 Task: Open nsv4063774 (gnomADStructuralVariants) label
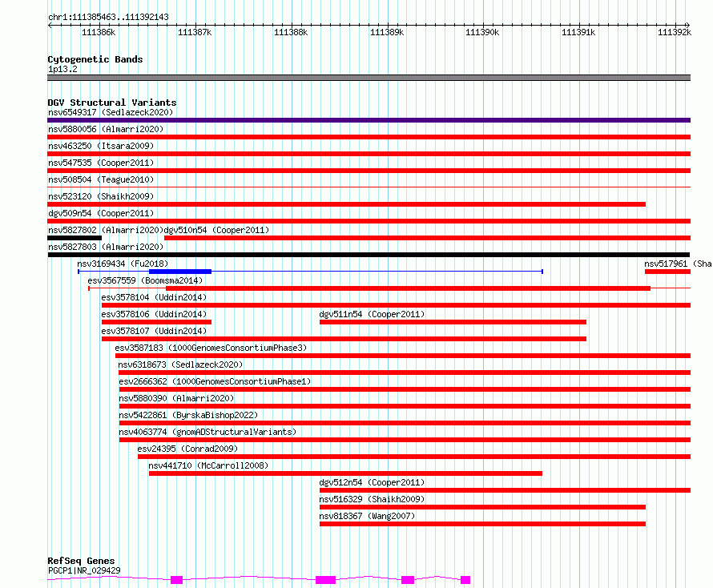(207, 432)
